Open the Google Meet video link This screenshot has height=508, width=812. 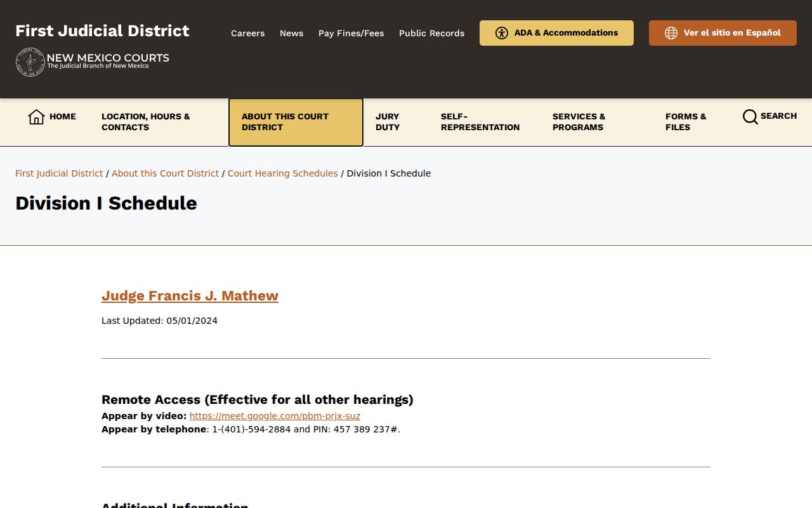click(x=275, y=416)
